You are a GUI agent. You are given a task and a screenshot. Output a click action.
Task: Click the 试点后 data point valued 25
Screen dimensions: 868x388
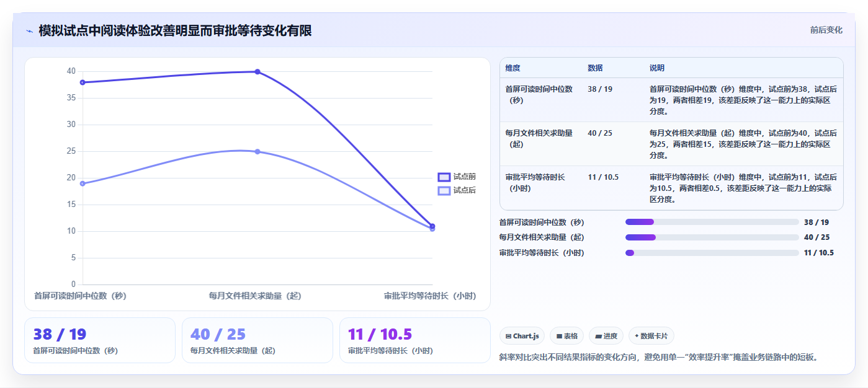point(257,152)
